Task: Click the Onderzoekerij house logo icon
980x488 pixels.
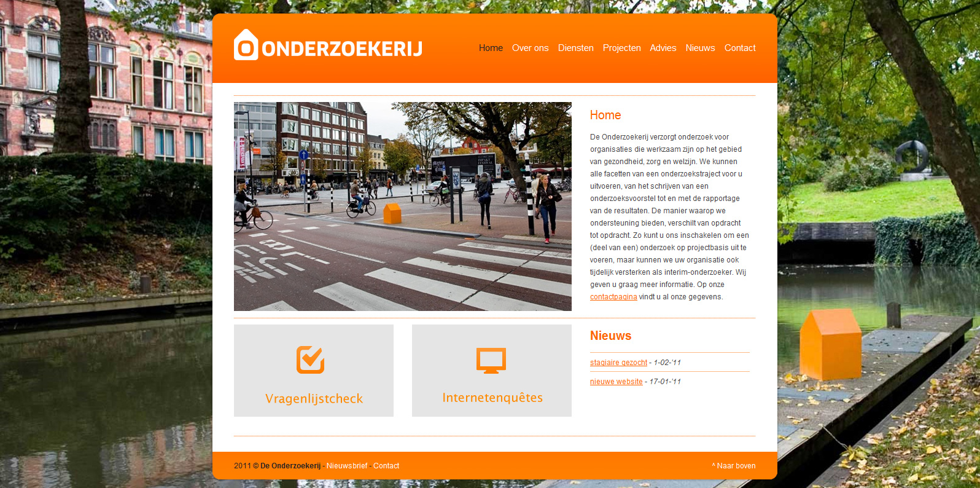Action: (246, 45)
